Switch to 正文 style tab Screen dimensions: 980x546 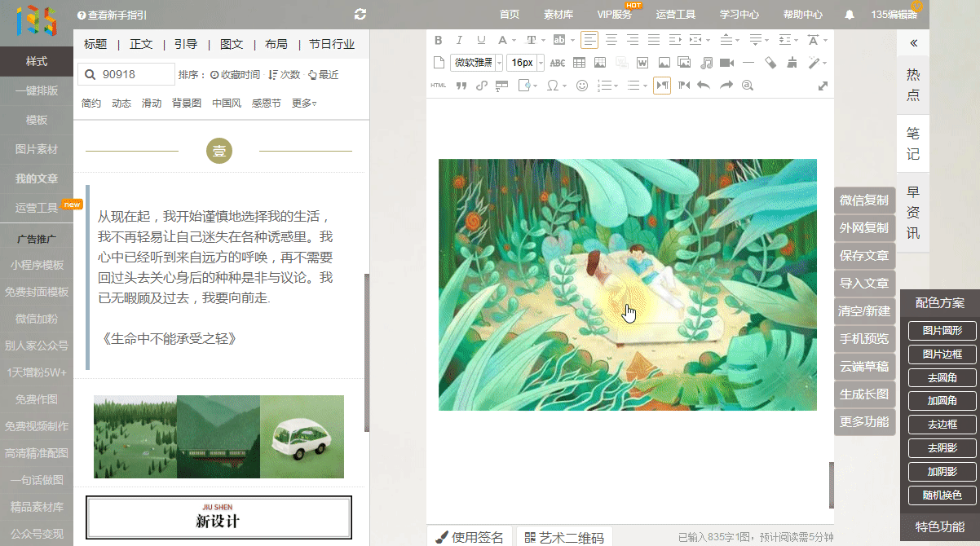[141, 44]
